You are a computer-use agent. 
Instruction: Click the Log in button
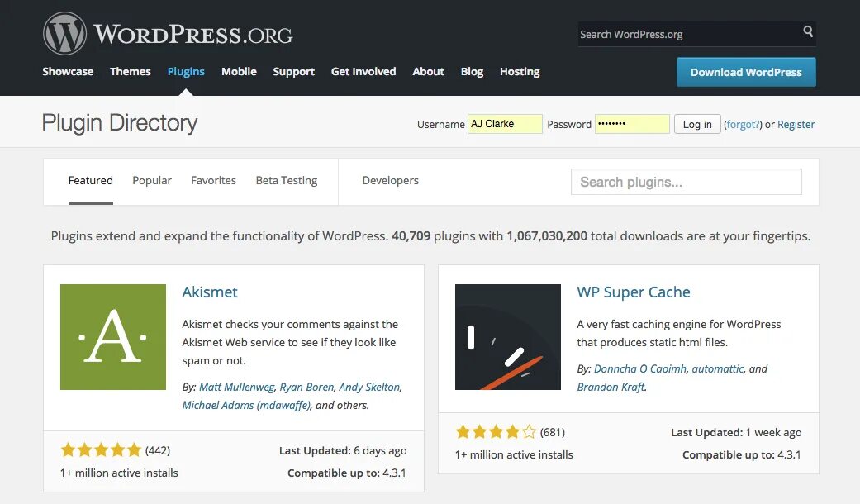697,124
